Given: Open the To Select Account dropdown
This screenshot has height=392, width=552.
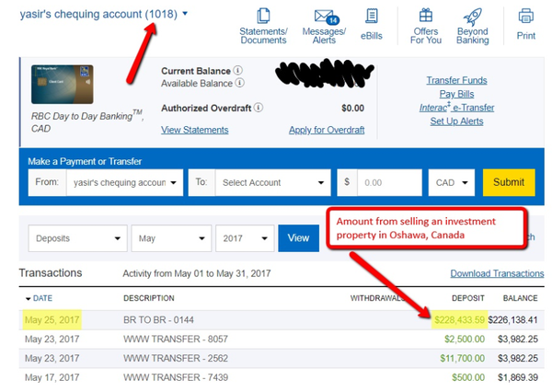Looking at the screenshot, I should (x=273, y=182).
